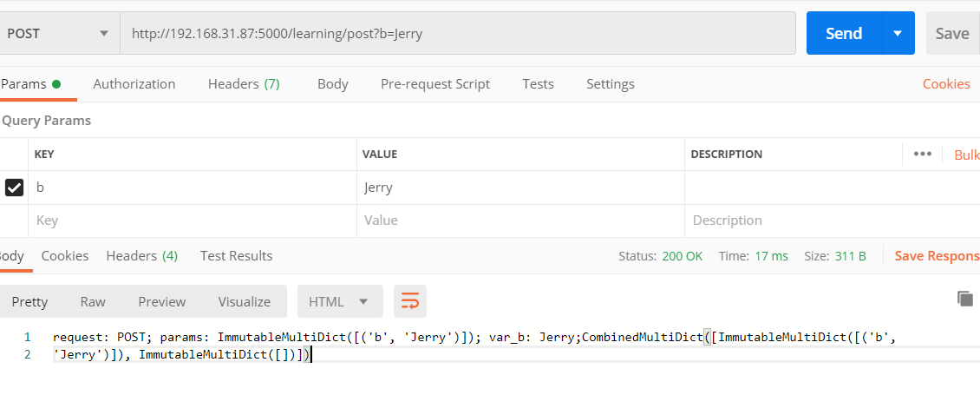
Task: Open the request Settings tab
Action: coord(611,84)
